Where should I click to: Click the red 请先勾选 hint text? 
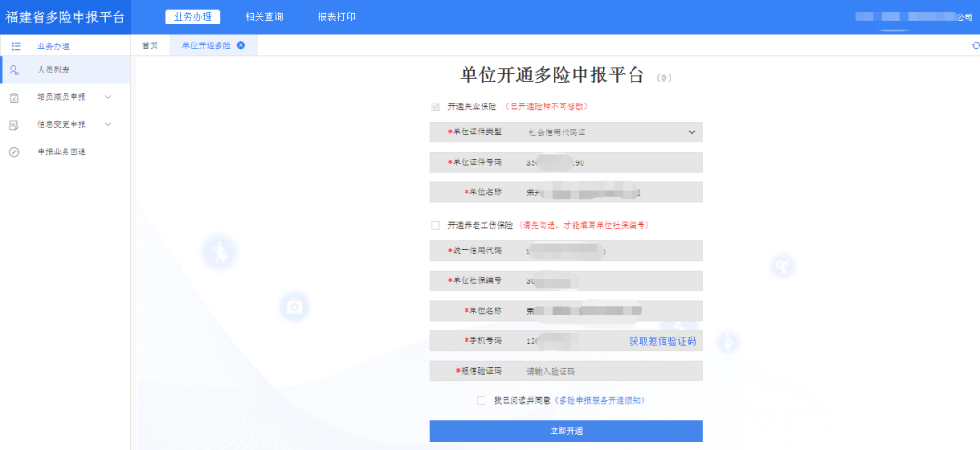point(583,225)
